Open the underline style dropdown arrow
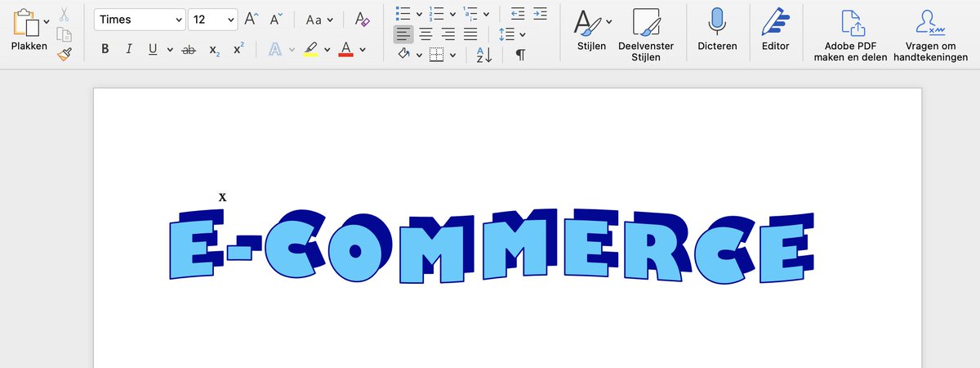The image size is (980, 368). coord(170,50)
